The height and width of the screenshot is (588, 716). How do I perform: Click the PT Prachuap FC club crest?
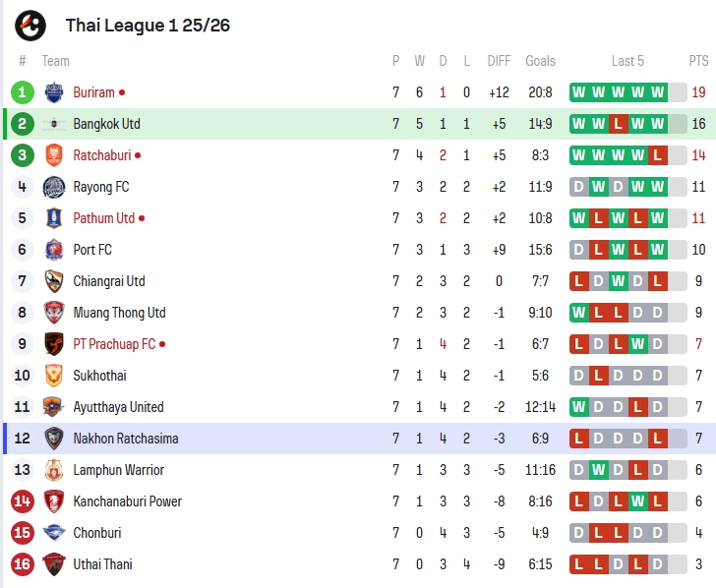coord(53,344)
